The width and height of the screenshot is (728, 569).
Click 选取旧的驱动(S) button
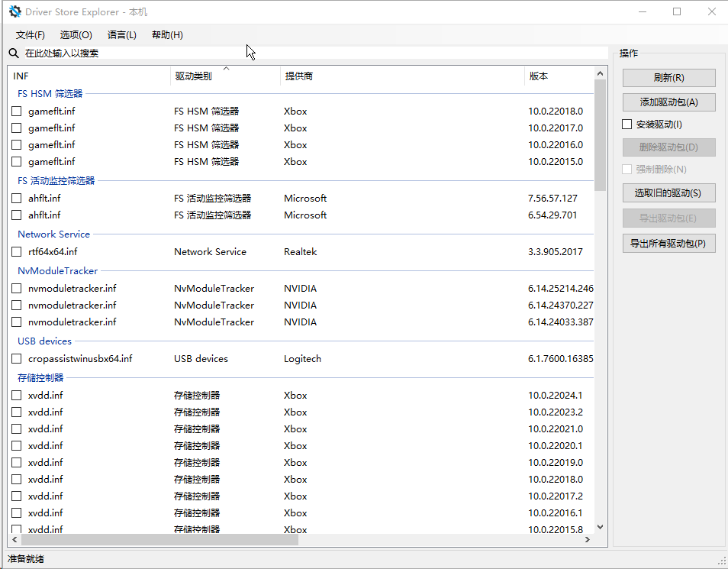point(668,192)
